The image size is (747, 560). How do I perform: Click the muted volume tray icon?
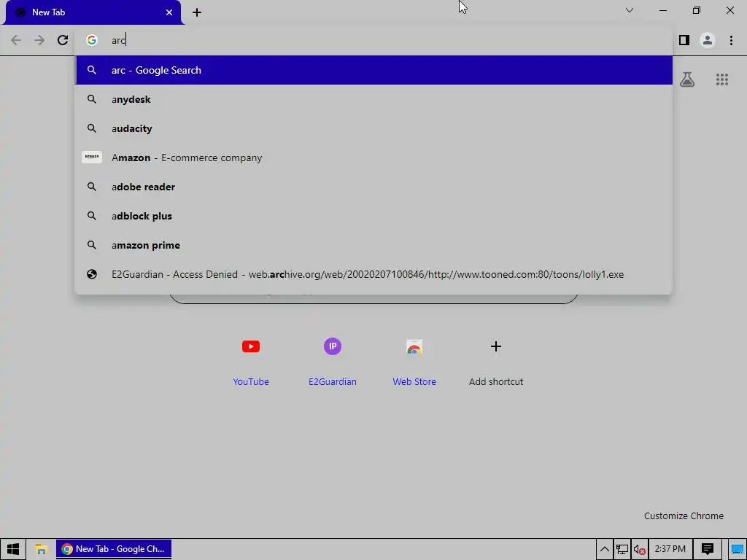tap(639, 550)
